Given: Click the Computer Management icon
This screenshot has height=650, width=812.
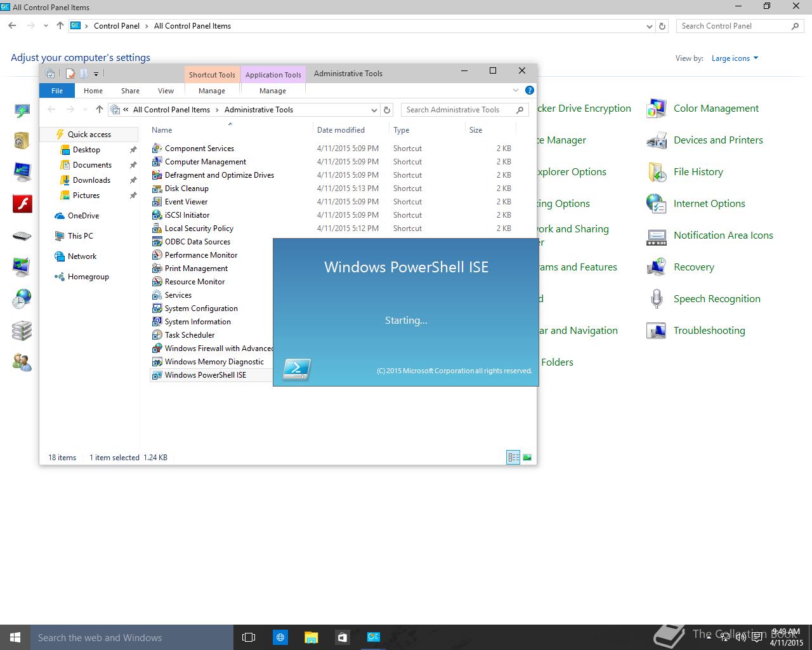Looking at the screenshot, I should point(157,162).
